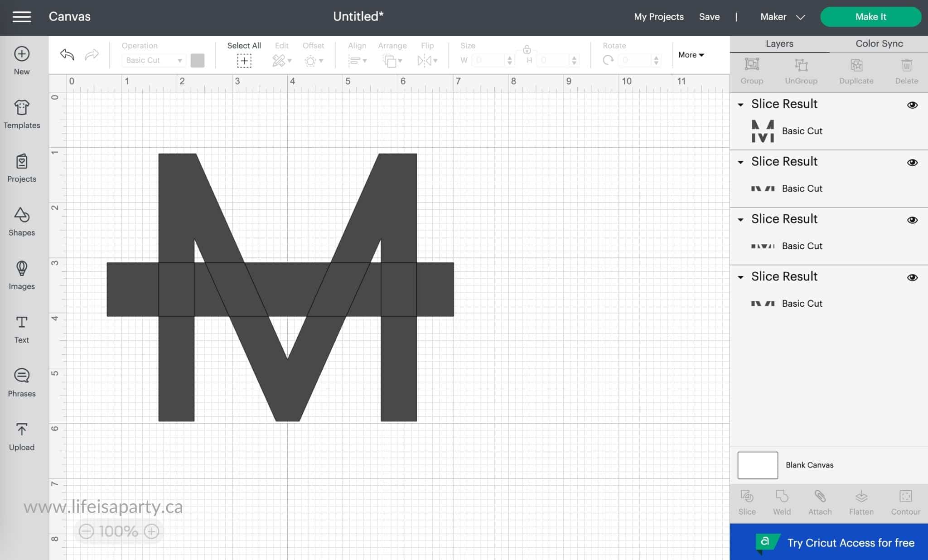Hide the fourth Slice Result layer
This screenshot has height=560, width=928.
point(913,277)
